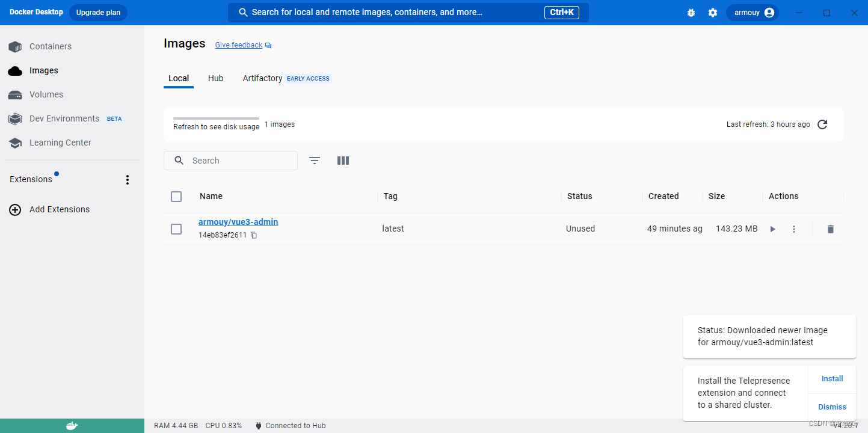This screenshot has width=868, height=433.
Task: Click the 'Downloaded newer image' status notification
Action: [x=769, y=336]
